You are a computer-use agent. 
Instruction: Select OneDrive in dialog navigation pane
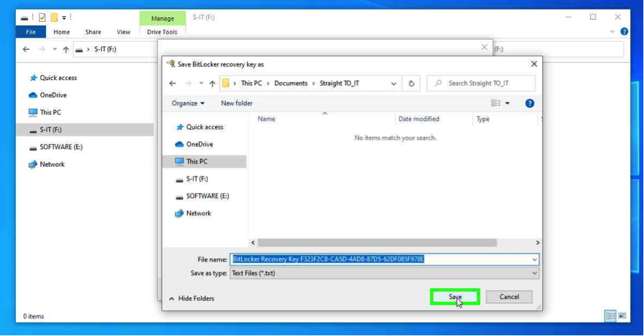point(199,144)
